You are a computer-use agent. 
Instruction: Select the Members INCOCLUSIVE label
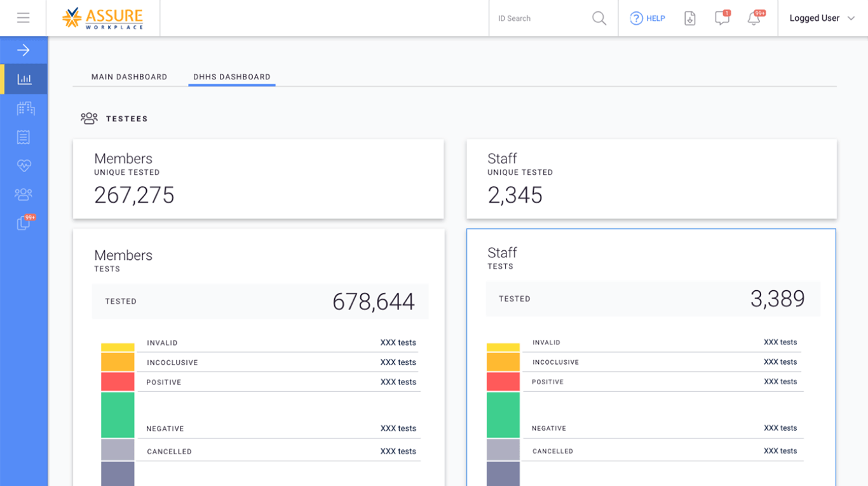(x=172, y=363)
